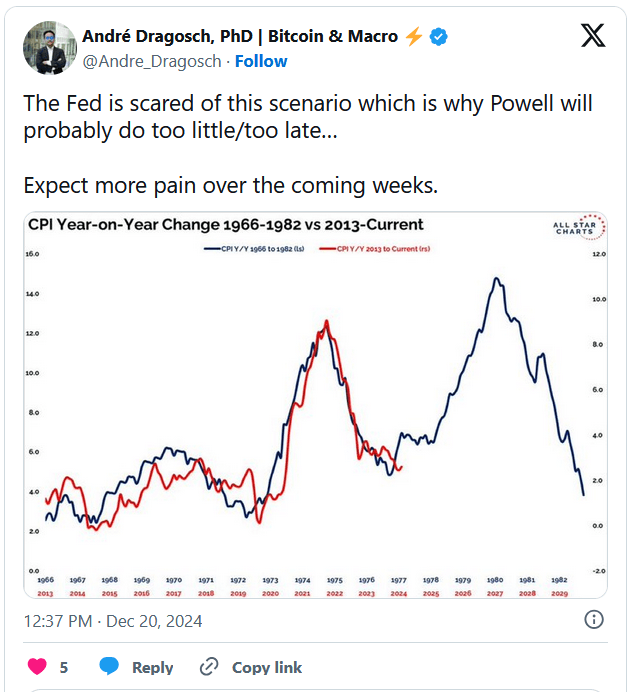Click the heart icon to like the tweet

click(37, 667)
